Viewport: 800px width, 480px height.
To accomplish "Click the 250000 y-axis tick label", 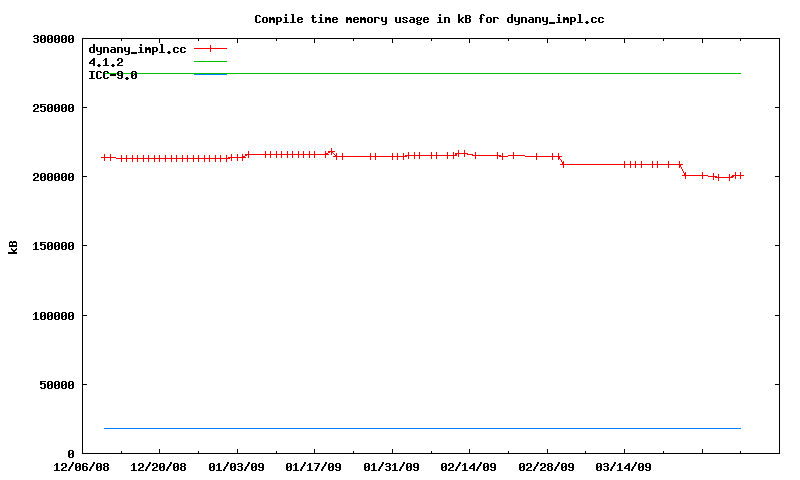I will [54, 108].
